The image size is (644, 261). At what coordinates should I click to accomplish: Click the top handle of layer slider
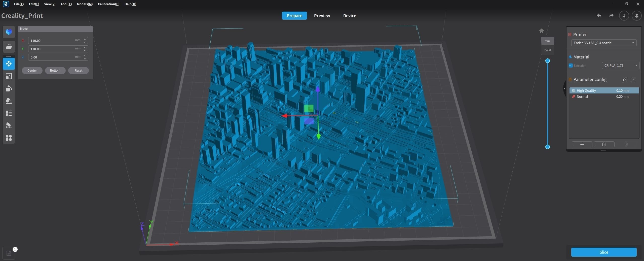click(547, 61)
